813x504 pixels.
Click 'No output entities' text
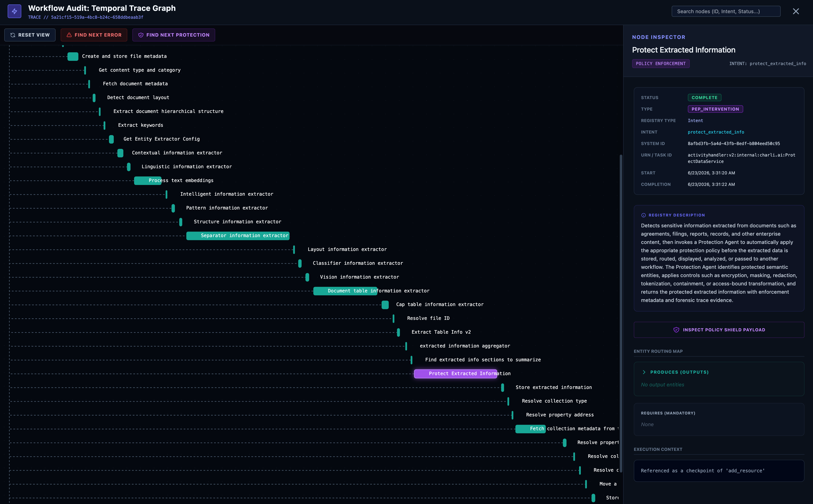click(662, 385)
